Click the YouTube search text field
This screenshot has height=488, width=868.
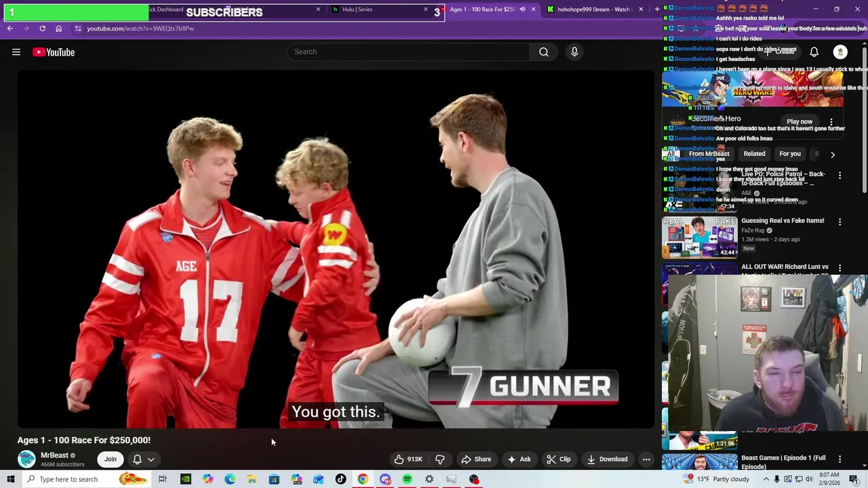pos(408,52)
